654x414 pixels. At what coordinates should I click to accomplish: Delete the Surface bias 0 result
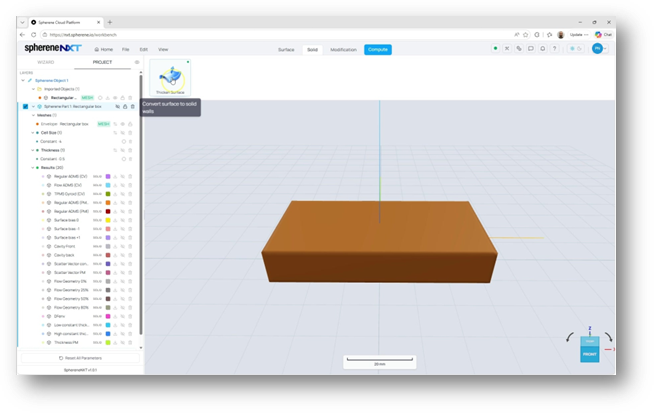point(130,221)
